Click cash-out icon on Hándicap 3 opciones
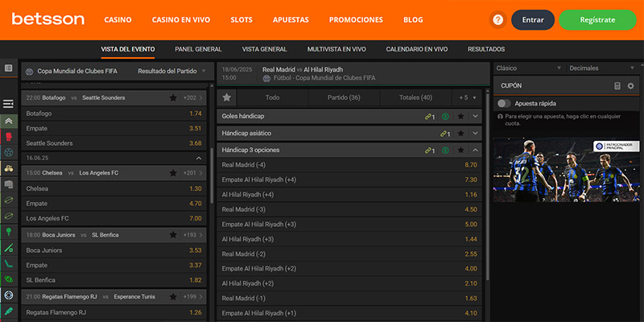Screen dimensions: 644x322 445,151
